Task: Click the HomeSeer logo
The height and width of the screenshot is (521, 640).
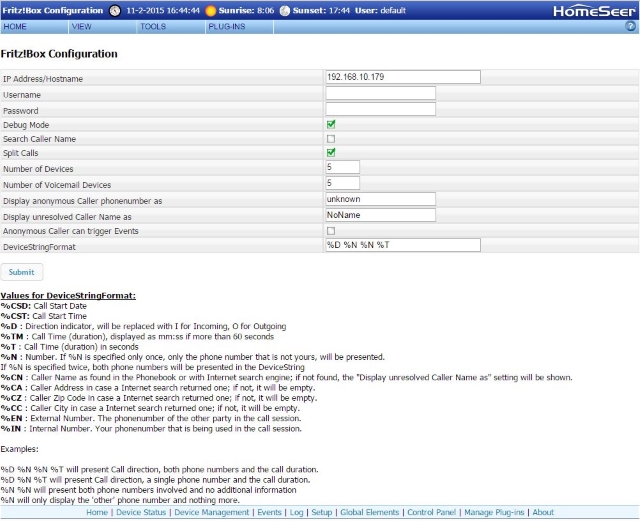Action: 594,11
